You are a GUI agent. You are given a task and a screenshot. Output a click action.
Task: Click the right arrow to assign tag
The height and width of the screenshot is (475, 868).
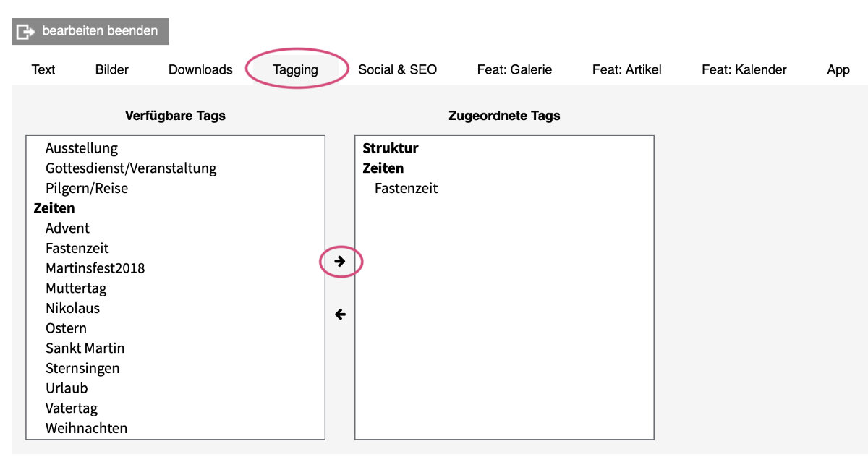(340, 262)
